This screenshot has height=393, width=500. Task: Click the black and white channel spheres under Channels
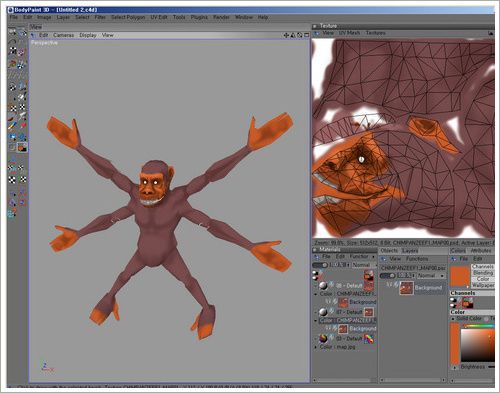point(453,303)
